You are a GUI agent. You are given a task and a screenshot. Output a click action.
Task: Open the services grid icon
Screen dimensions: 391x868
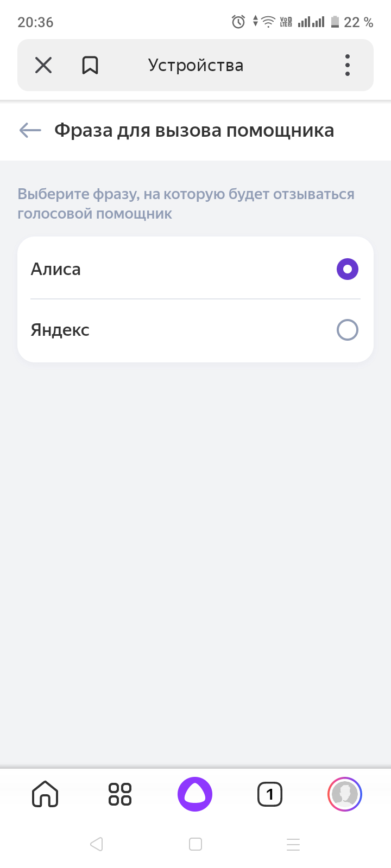point(120,794)
